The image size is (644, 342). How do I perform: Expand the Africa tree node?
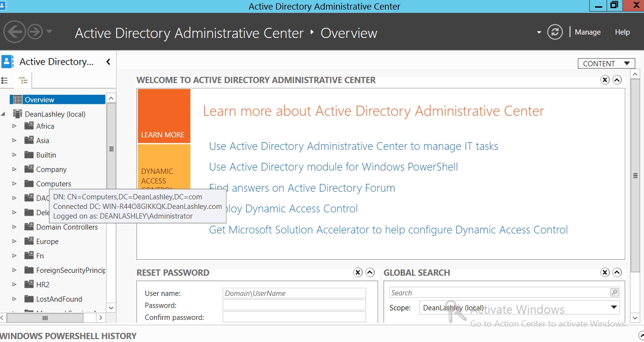pos(14,126)
